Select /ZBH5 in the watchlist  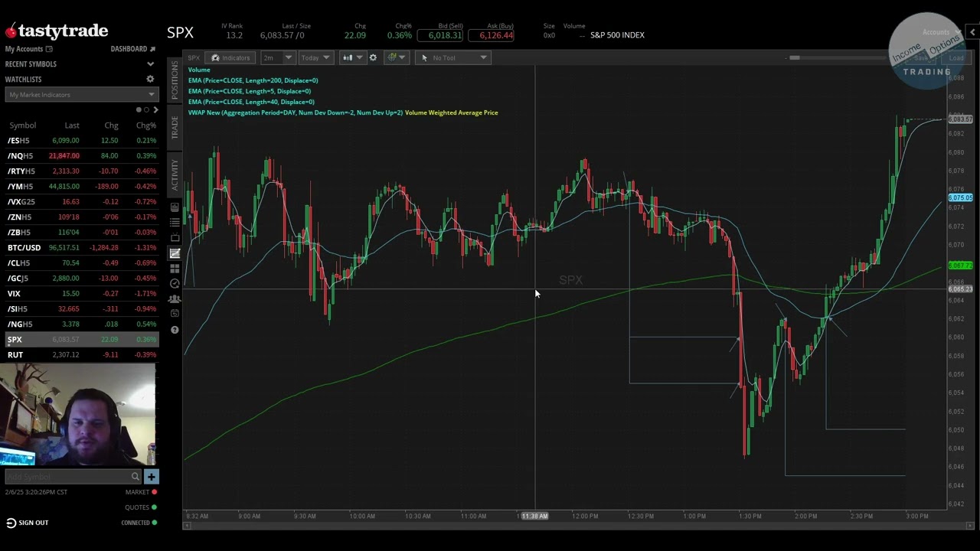pyautogui.click(x=81, y=233)
